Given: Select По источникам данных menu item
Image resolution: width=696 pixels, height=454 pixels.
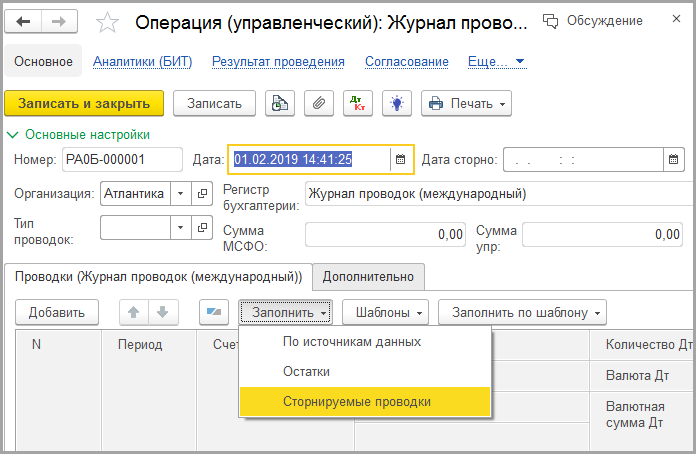Looking at the screenshot, I should (351, 342).
